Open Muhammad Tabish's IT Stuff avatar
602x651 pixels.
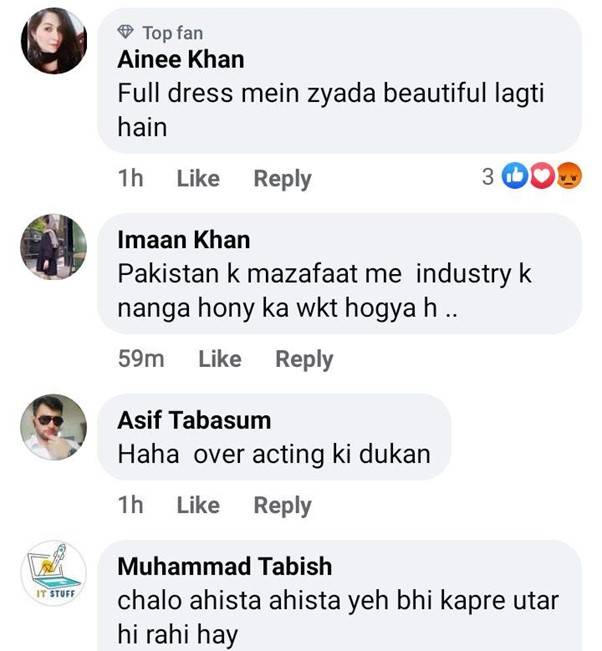pos(53,576)
